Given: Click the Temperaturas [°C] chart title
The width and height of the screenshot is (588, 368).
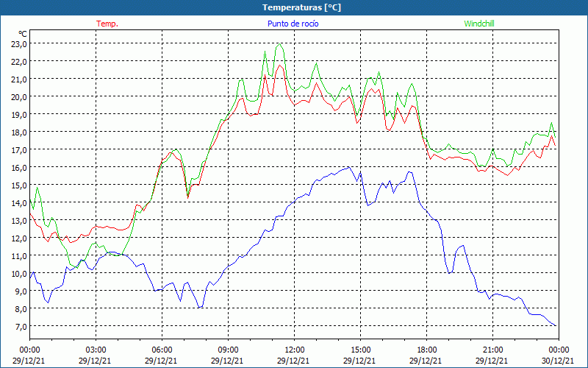Looking at the screenshot, I should click(301, 7).
